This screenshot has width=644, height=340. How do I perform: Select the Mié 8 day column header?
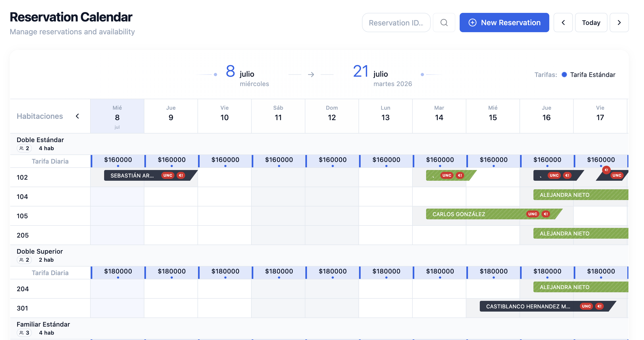[x=117, y=116]
